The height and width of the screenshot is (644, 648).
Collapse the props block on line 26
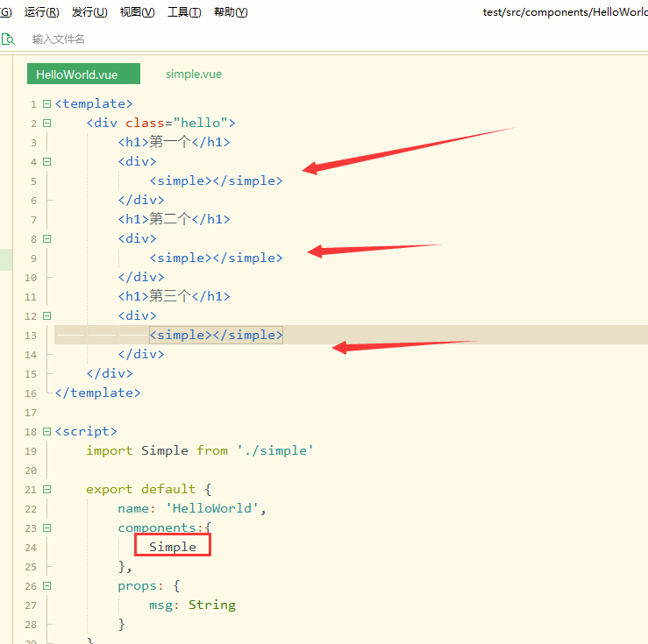click(47, 585)
